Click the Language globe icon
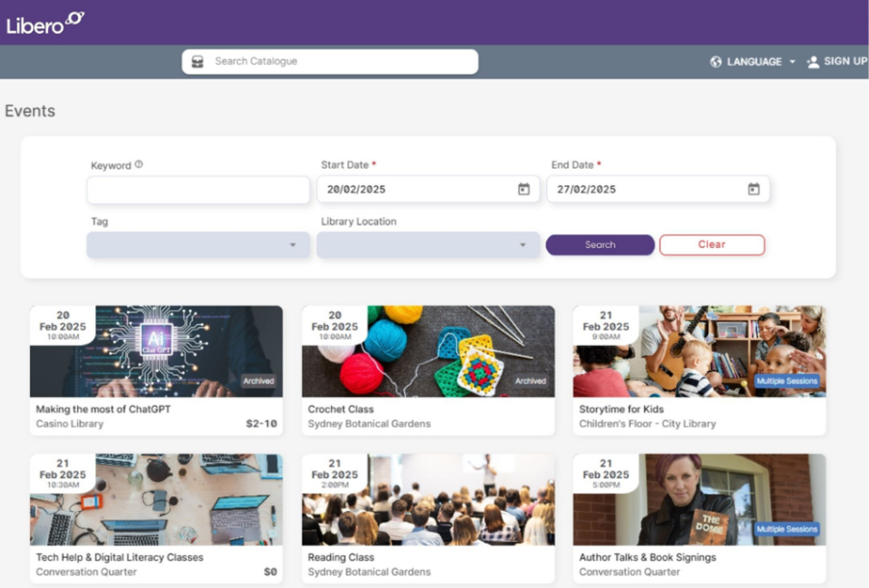 coord(716,62)
